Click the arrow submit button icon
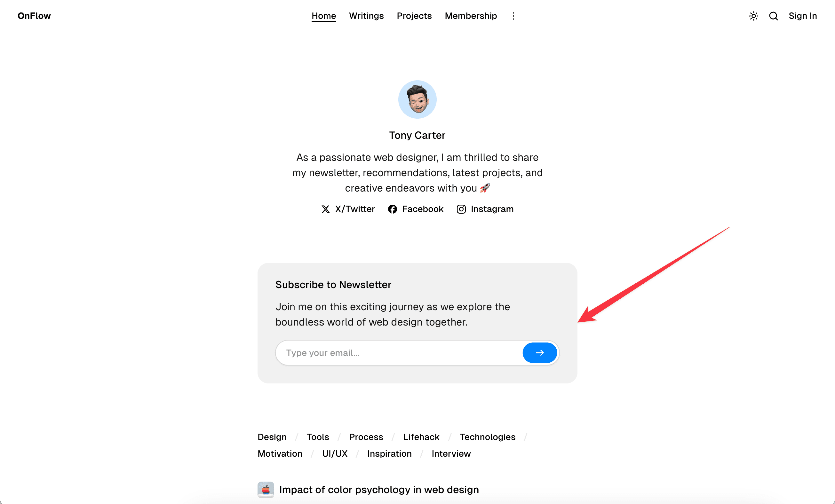Viewport: 835px width, 504px height. pyautogui.click(x=540, y=352)
